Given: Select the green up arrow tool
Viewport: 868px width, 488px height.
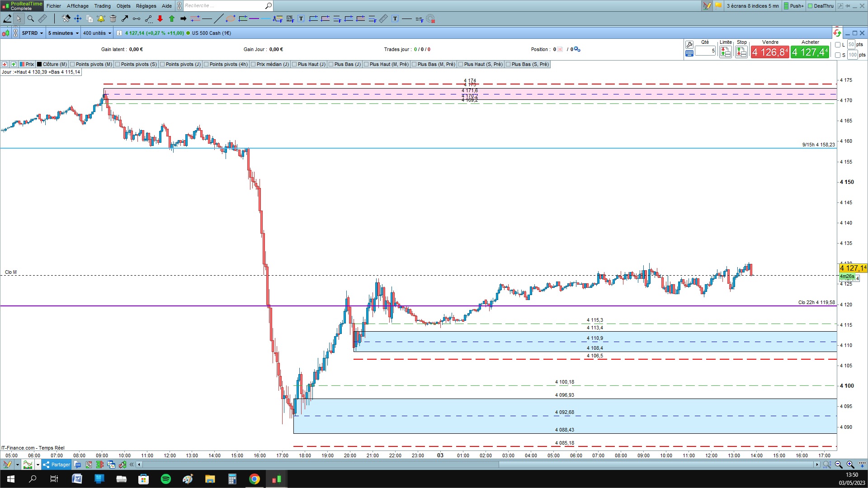Looking at the screenshot, I should 172,19.
